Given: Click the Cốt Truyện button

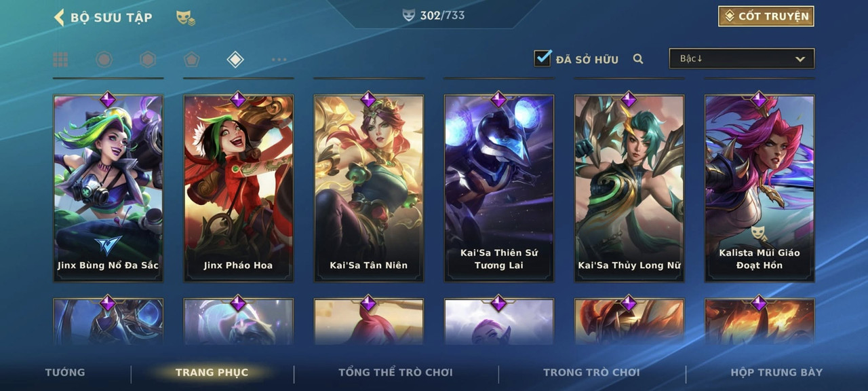Looking at the screenshot, I should click(766, 16).
